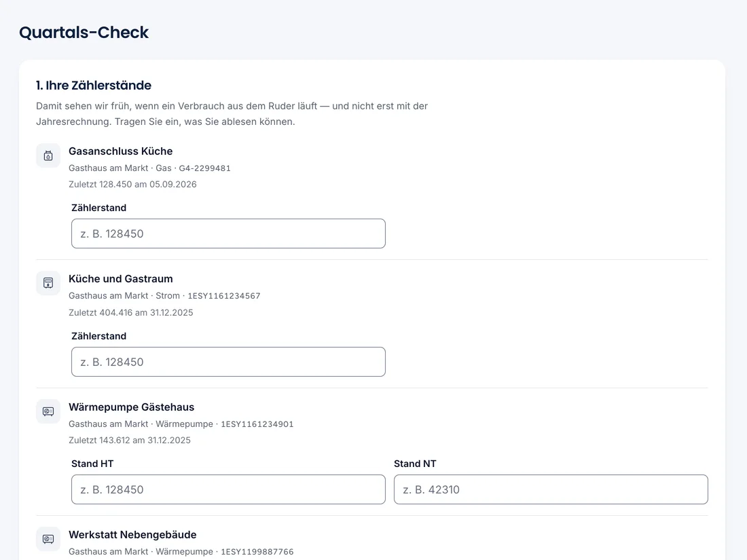Viewport: 747px width, 560px height.
Task: Click the electricity meter icon for Küche und Gastraum
Action: (x=48, y=283)
